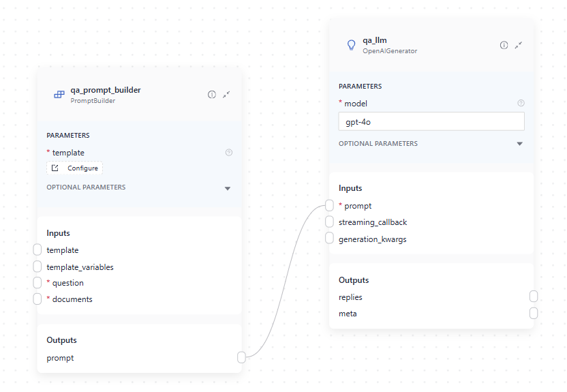Click the replies output connector

534,296
